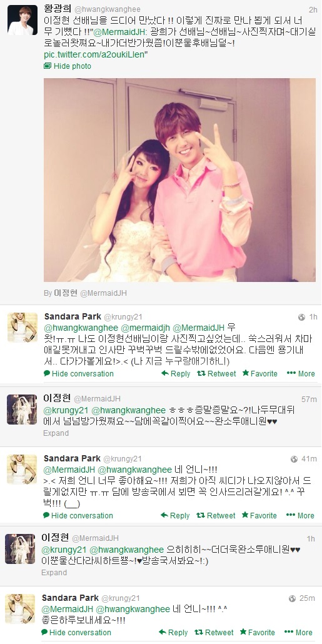Open More menu on first Sandara tweet
Viewport: 322px width, 644px height.
pos(301,373)
